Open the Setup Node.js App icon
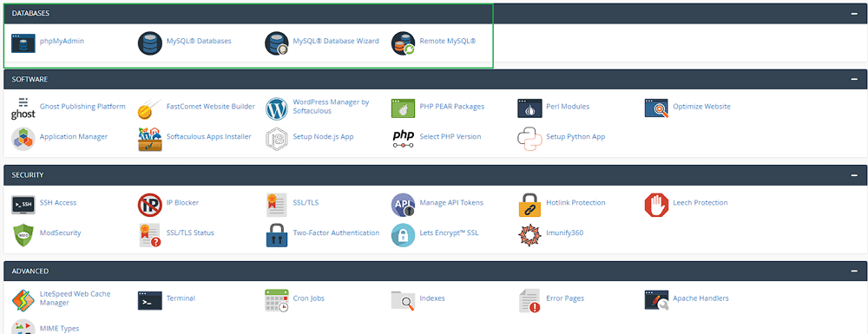Screen dimensions: 868x334 point(277,138)
